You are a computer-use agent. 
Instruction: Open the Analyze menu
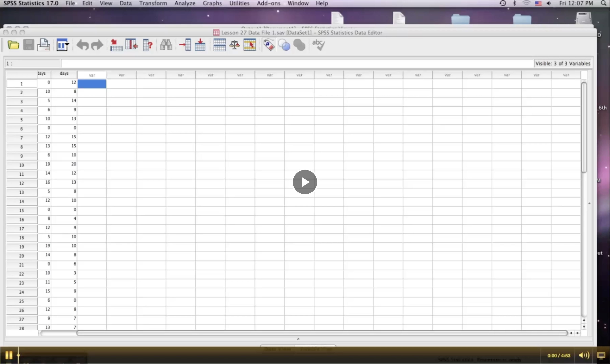[185, 3]
